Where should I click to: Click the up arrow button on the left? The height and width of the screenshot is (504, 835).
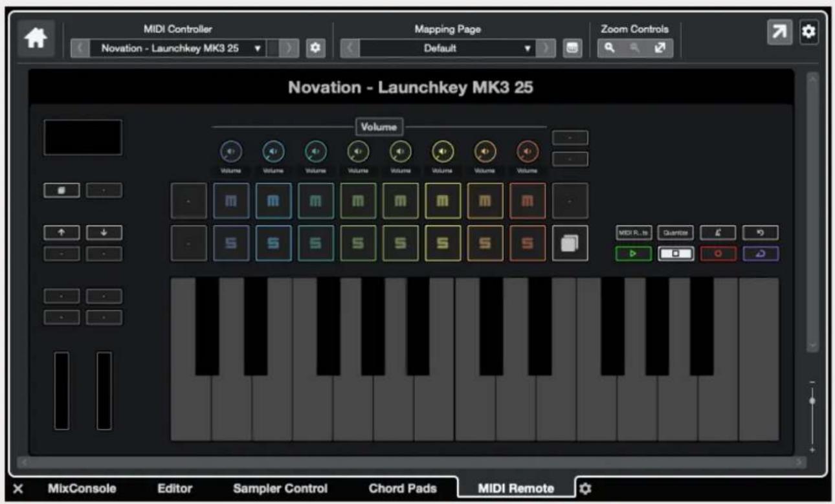pyautogui.click(x=61, y=232)
